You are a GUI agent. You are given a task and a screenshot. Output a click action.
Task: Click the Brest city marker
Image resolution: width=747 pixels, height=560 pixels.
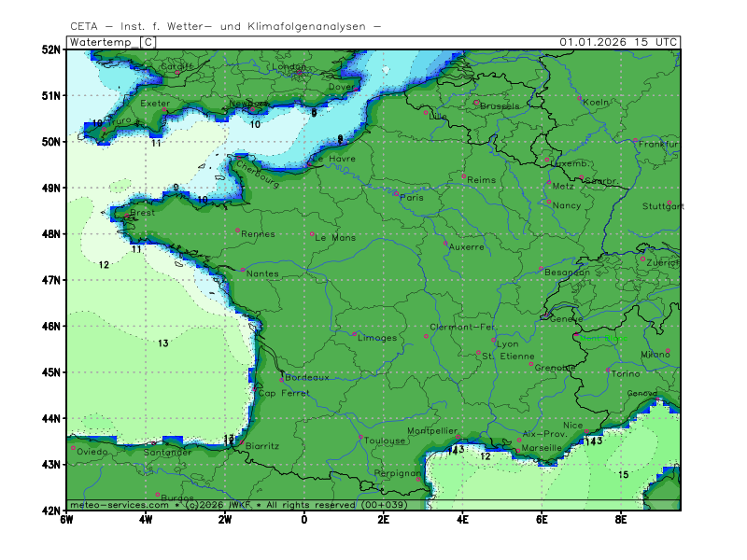tap(127, 217)
